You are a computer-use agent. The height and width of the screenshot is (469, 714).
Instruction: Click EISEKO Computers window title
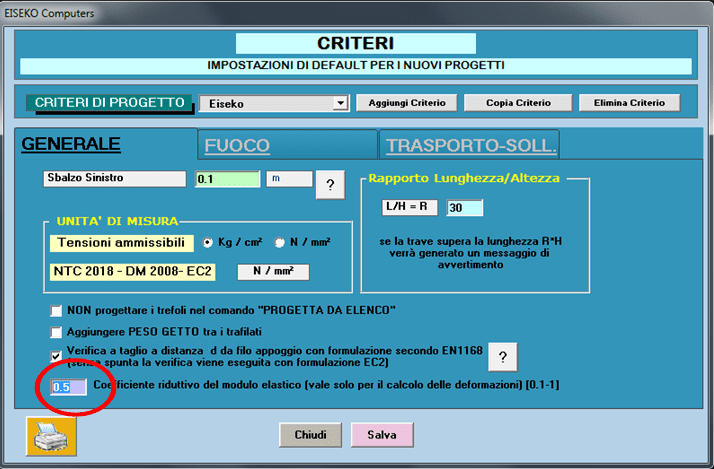click(49, 13)
